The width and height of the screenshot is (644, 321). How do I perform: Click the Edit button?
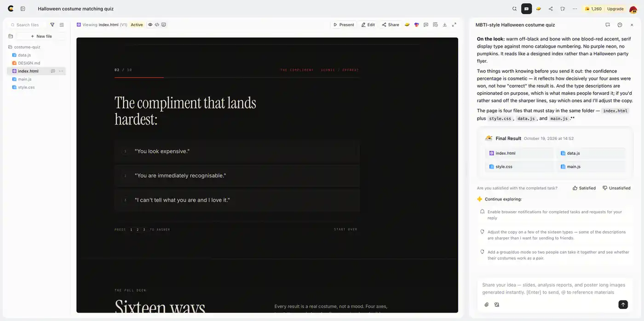[x=368, y=25]
